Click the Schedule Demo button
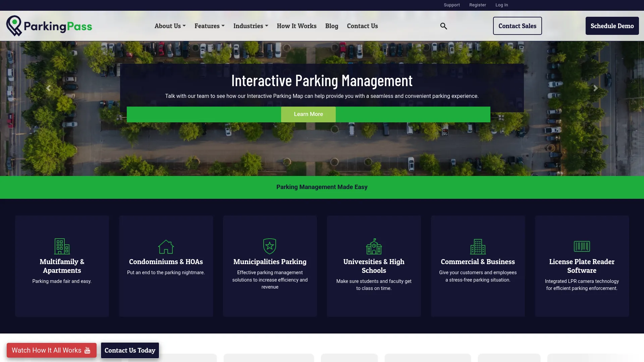The width and height of the screenshot is (644, 362). point(612,26)
